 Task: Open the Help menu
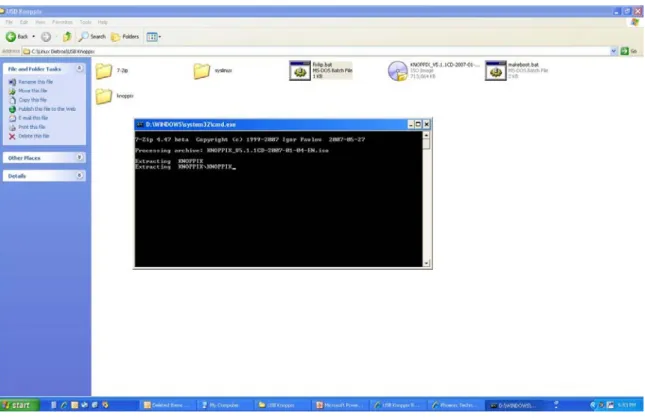pos(102,22)
